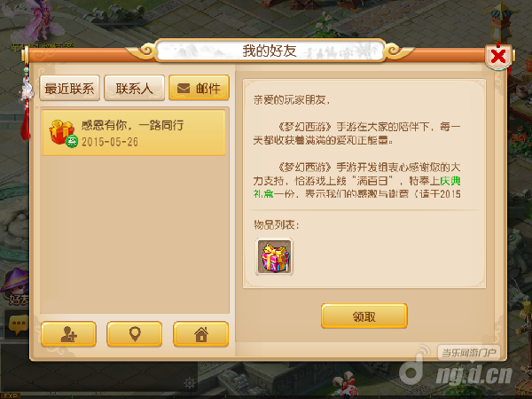
Task: Click the location pin icon button
Action: 135,334
